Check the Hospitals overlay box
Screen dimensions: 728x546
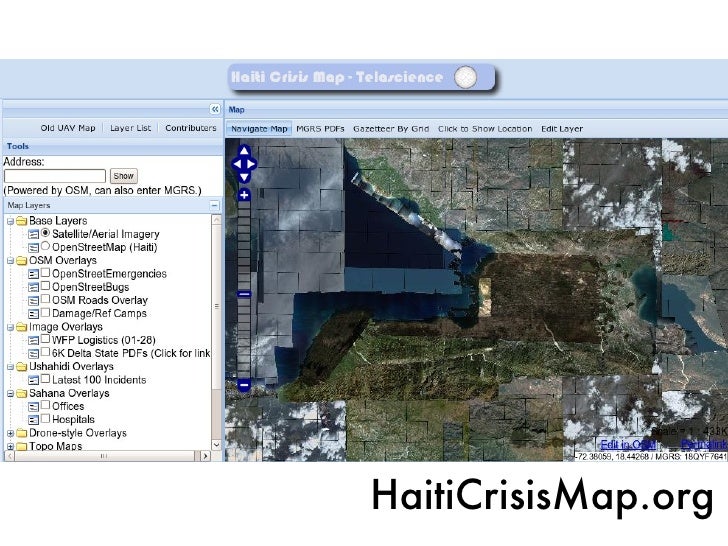[46, 420]
